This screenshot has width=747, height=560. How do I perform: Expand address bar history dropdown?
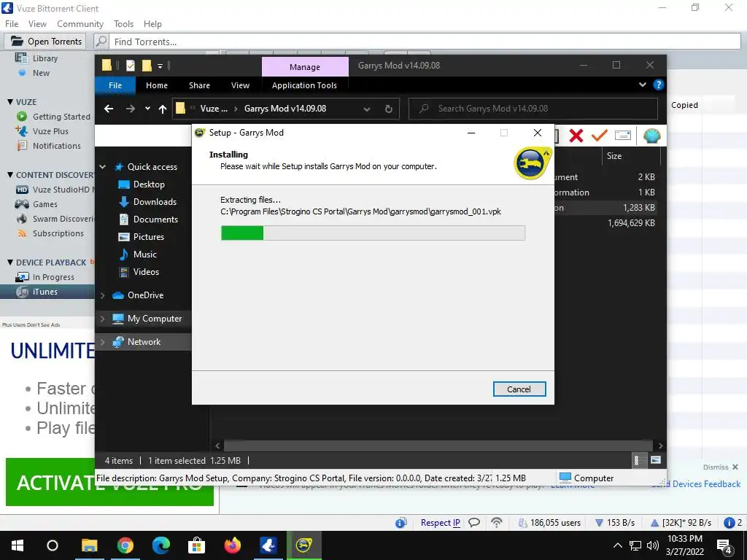(367, 109)
